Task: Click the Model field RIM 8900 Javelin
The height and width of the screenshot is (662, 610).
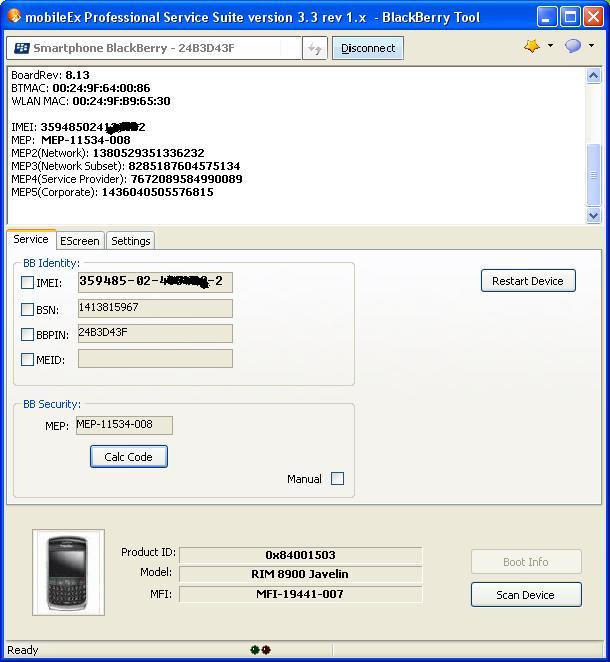Action: [x=301, y=574]
